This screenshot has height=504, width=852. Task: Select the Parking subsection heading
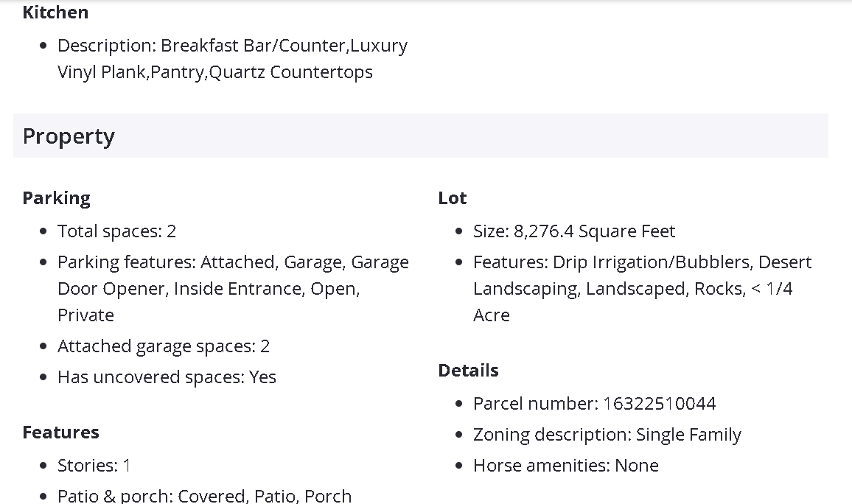pos(56,198)
